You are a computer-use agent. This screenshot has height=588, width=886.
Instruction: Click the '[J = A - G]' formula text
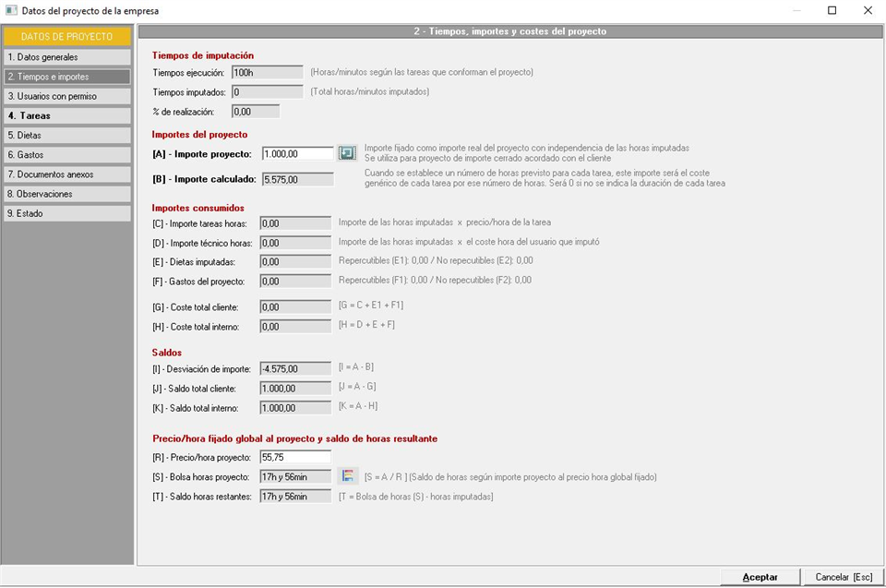[x=357, y=387]
